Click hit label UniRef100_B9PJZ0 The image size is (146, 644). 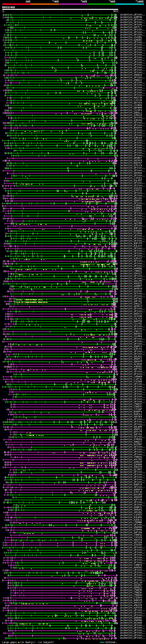tap(131, 228)
